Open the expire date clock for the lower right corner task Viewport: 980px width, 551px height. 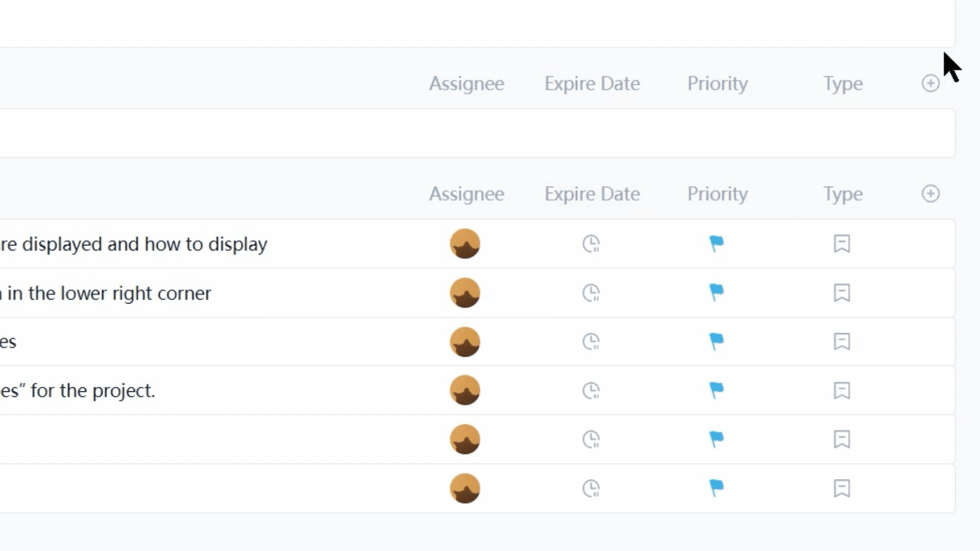tap(591, 293)
